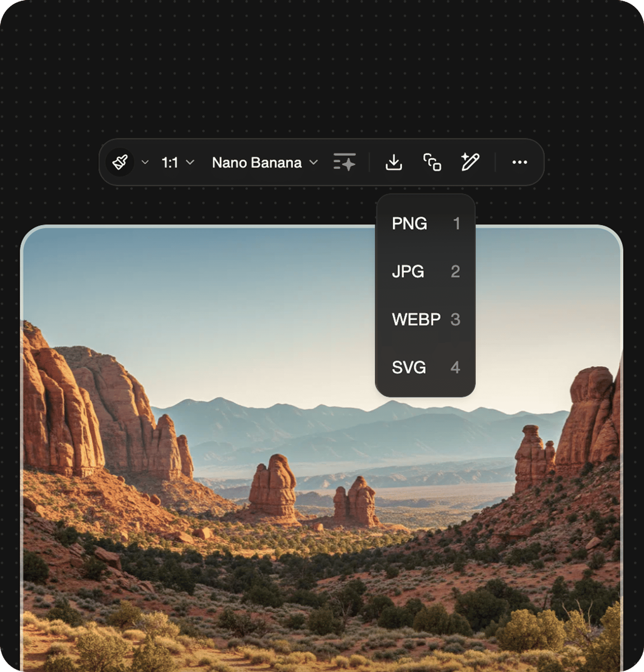The image size is (644, 672).
Task: Open the aspect ratio dropdown arrow
Action: [x=190, y=162]
